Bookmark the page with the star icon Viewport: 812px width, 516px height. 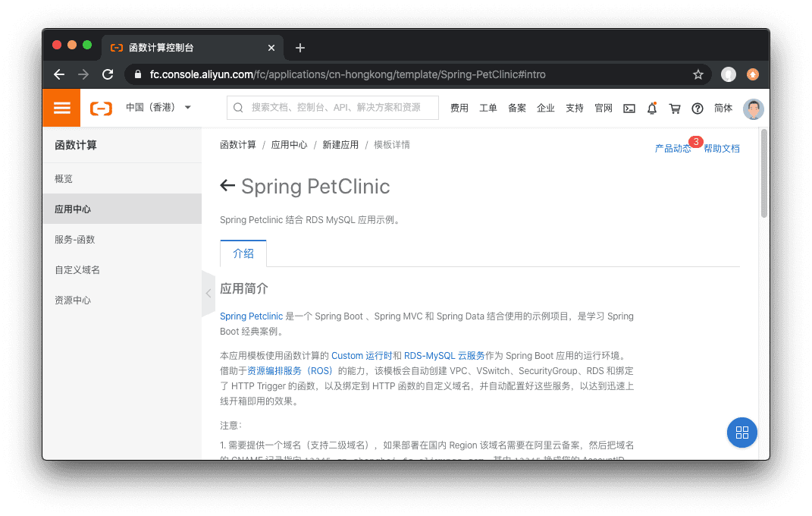click(x=698, y=74)
